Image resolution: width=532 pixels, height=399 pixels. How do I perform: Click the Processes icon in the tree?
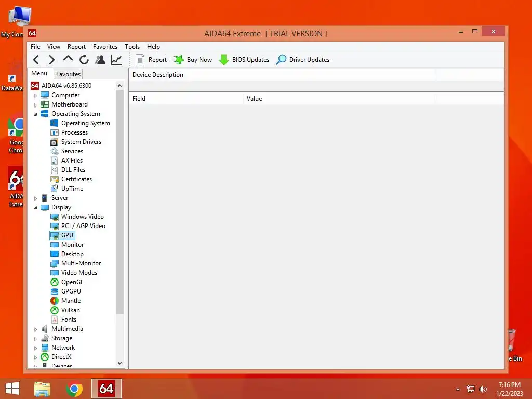[x=54, y=132]
